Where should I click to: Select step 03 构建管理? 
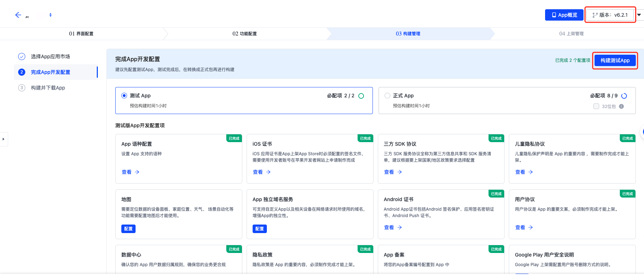408,34
